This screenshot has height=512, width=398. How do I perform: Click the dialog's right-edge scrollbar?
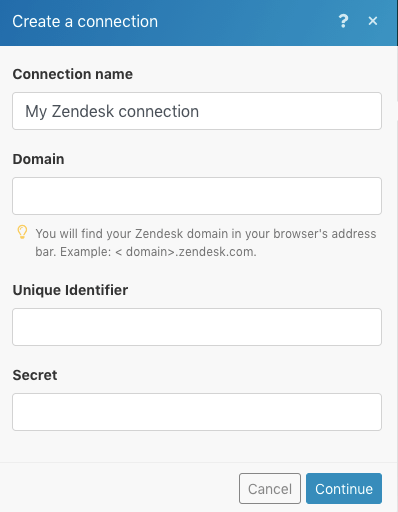click(397, 73)
